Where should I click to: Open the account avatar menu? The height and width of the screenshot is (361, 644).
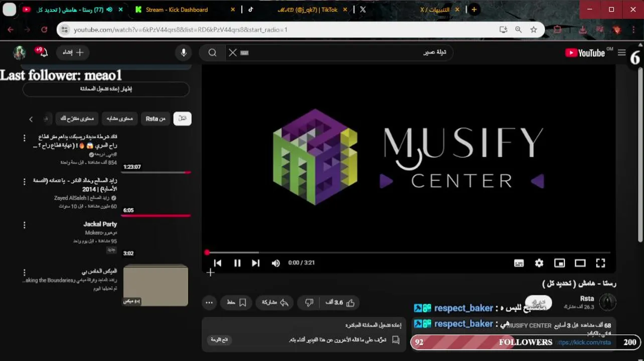coord(19,53)
